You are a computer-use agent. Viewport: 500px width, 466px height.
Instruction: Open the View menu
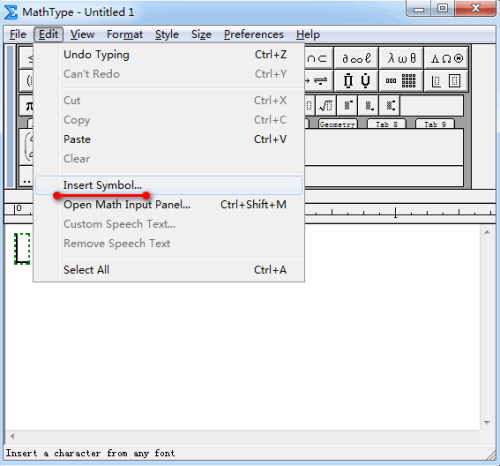coord(82,34)
